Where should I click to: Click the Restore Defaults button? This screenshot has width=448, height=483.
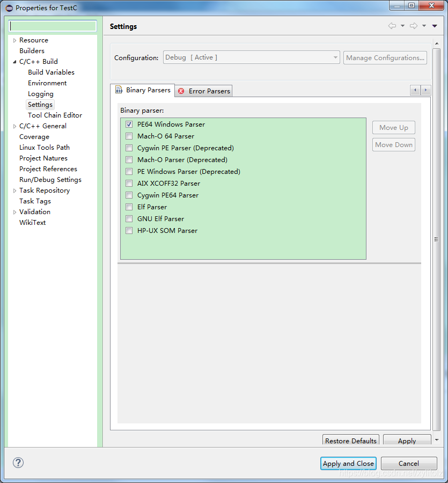coord(350,441)
